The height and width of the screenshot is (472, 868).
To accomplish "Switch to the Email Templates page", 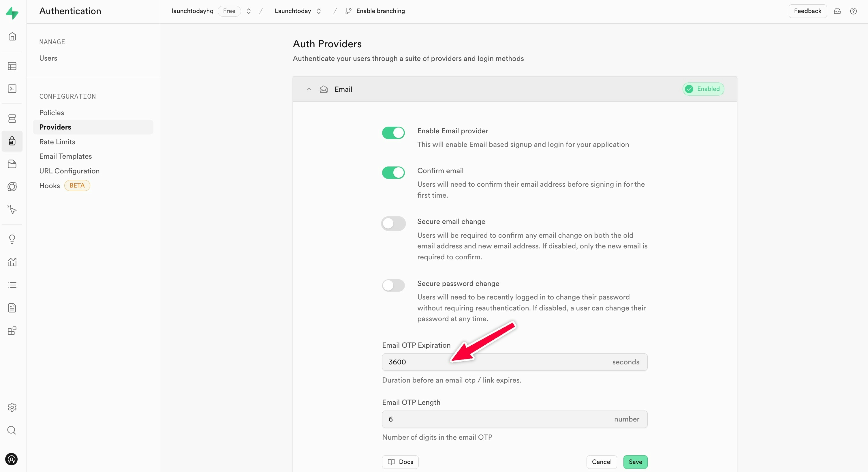I will (x=66, y=156).
